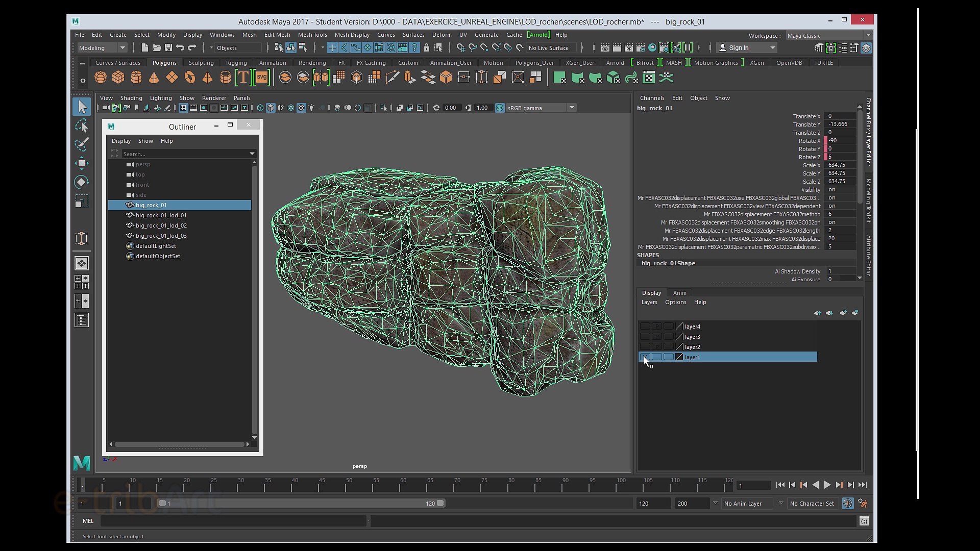Expand the Outliner search dropdown arrow
The image size is (980, 551).
tap(252, 154)
